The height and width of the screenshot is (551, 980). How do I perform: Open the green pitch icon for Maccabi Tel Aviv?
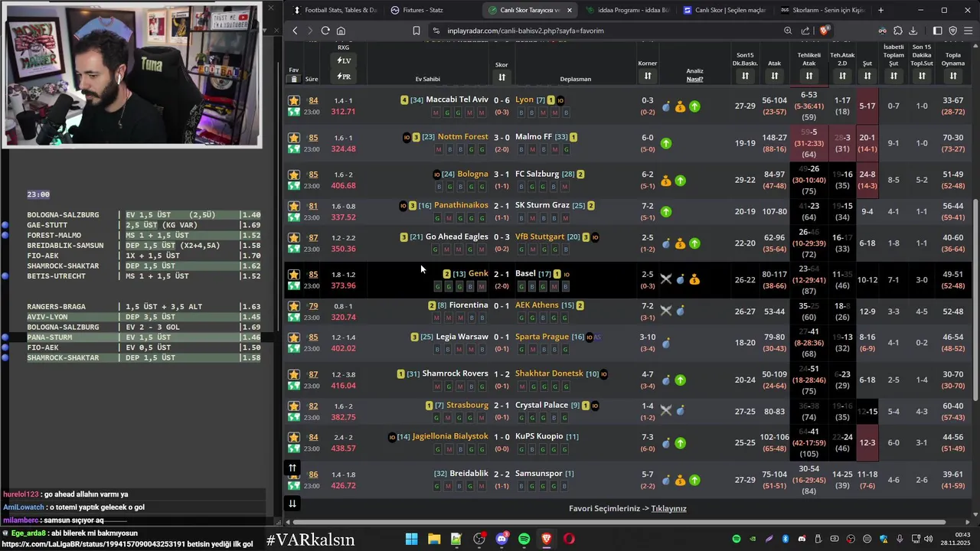pyautogui.click(x=293, y=112)
